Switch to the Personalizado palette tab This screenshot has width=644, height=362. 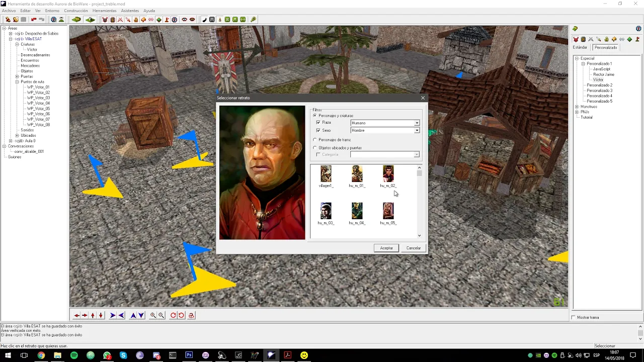(x=605, y=47)
